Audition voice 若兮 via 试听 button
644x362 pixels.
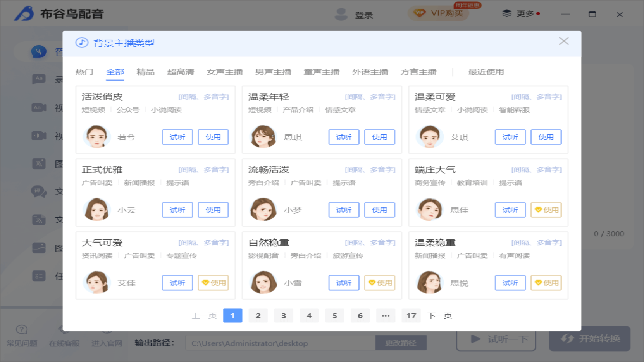point(177,137)
